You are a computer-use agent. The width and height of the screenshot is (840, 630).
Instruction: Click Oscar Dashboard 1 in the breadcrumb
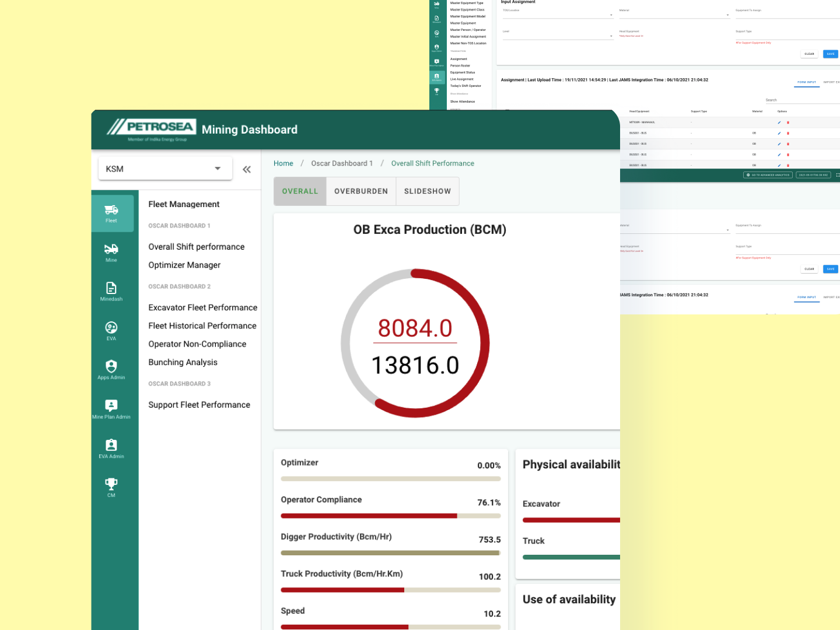[x=342, y=163]
